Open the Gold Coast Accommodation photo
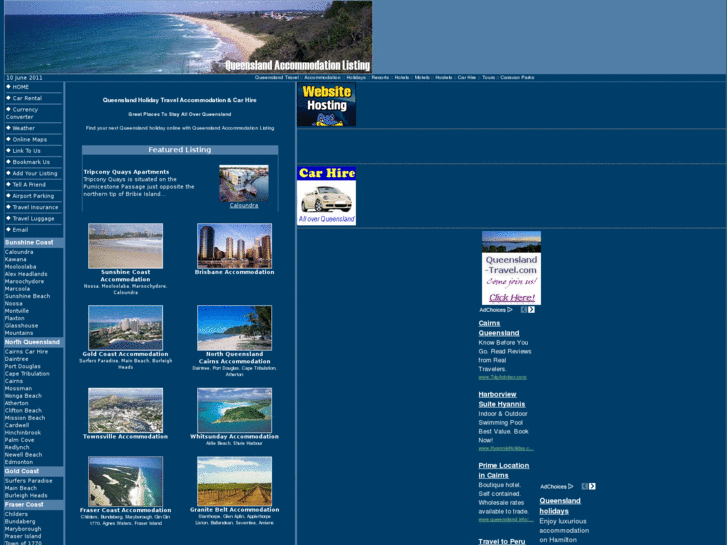Image resolution: width=727 pixels, height=545 pixels. tap(126, 327)
